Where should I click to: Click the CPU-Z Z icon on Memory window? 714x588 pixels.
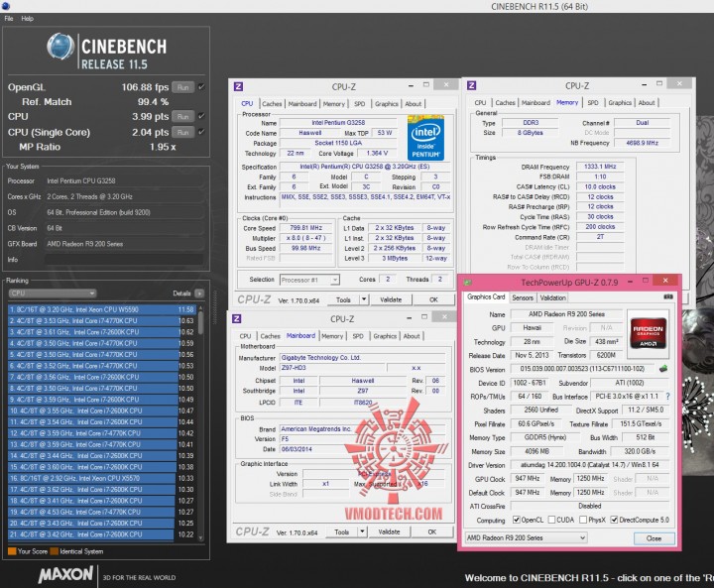point(472,85)
